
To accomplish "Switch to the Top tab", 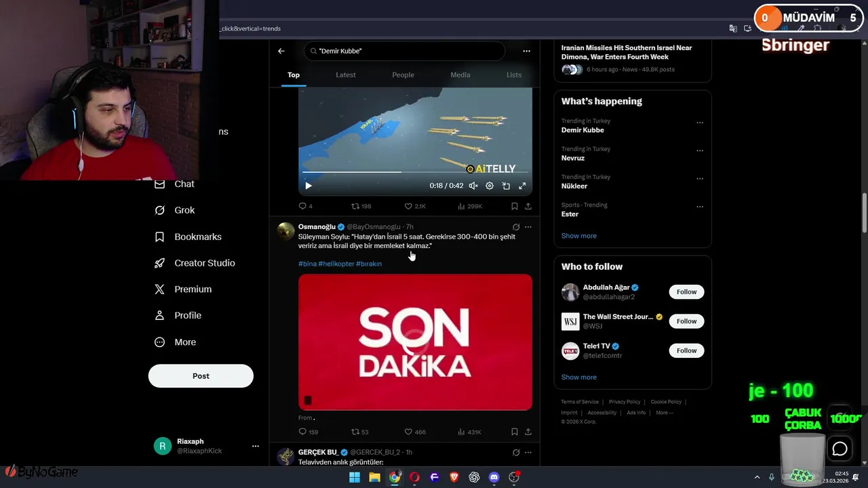I will tap(294, 75).
